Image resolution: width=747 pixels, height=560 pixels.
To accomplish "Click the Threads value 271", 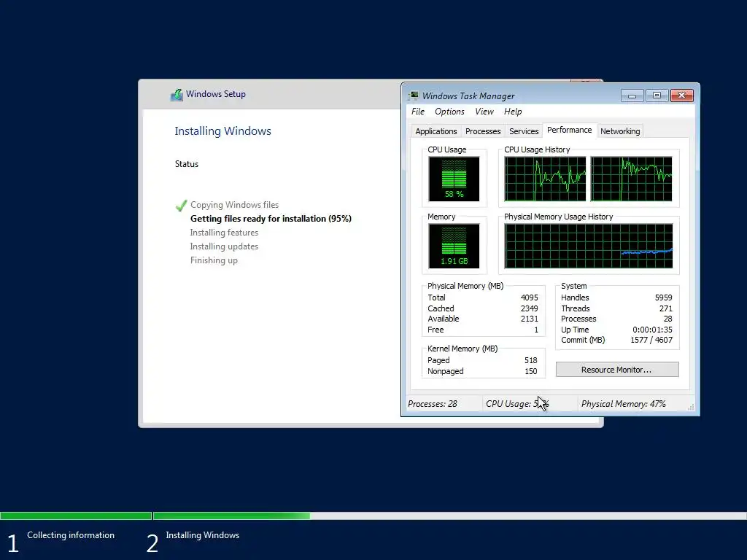I will (665, 308).
